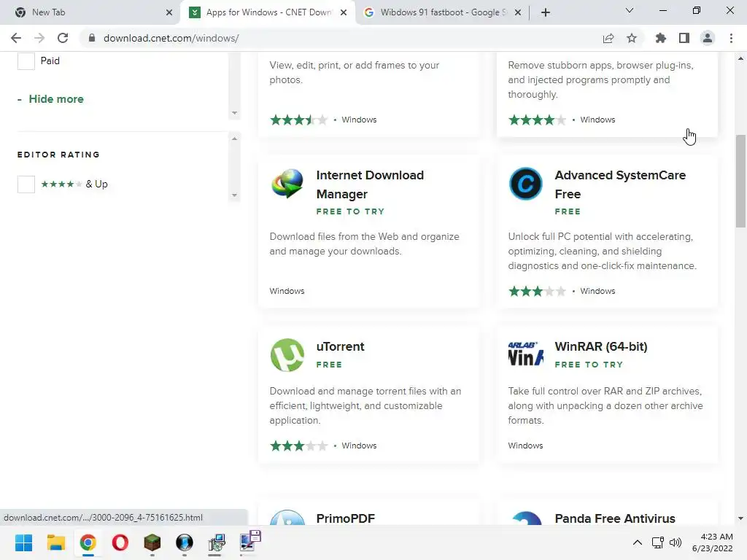Check the Paid filter checkbox

click(26, 61)
